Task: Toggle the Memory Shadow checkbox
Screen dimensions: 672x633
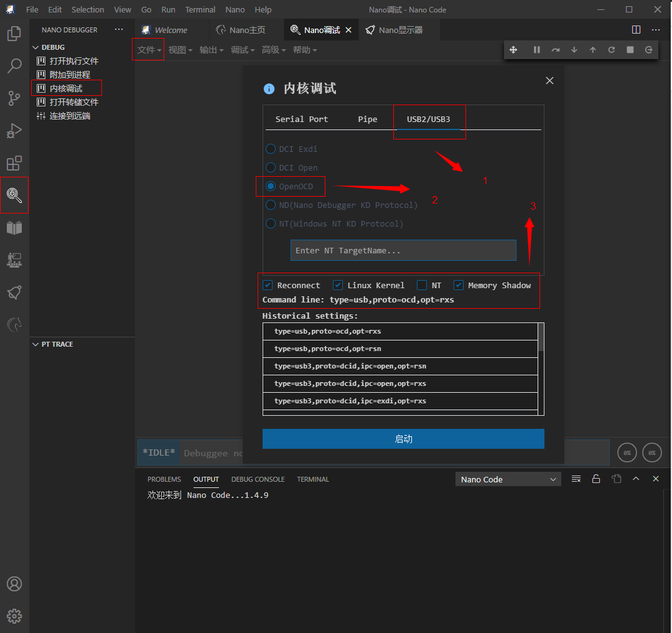Action: [x=459, y=285]
